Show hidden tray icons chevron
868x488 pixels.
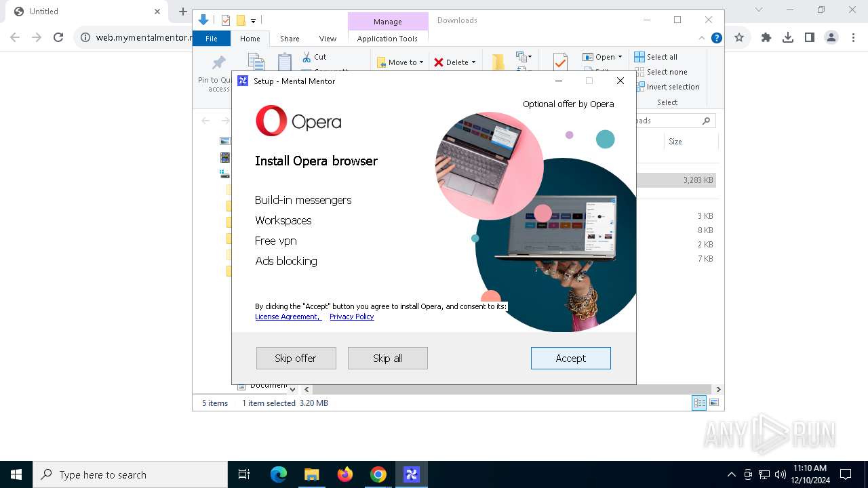(731, 474)
